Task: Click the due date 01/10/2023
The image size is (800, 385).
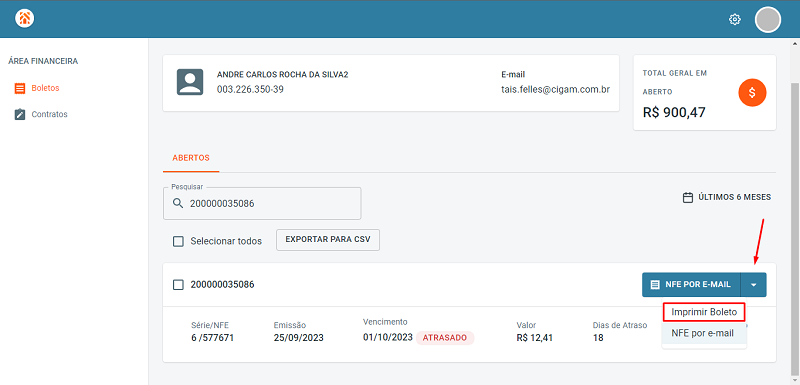Action: click(388, 337)
